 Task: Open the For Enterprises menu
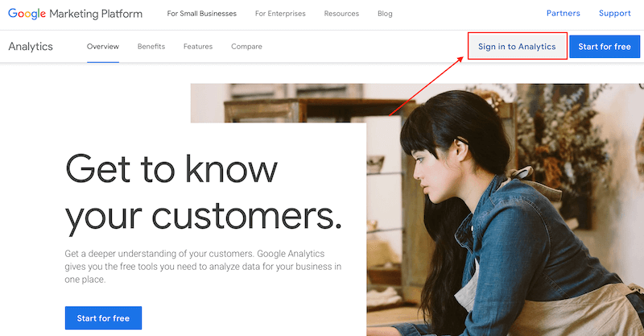click(x=280, y=14)
